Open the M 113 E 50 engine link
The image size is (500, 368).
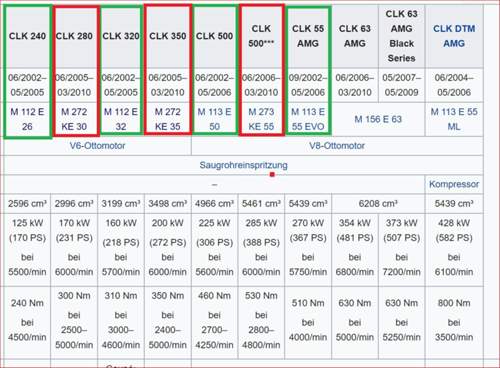click(x=214, y=119)
